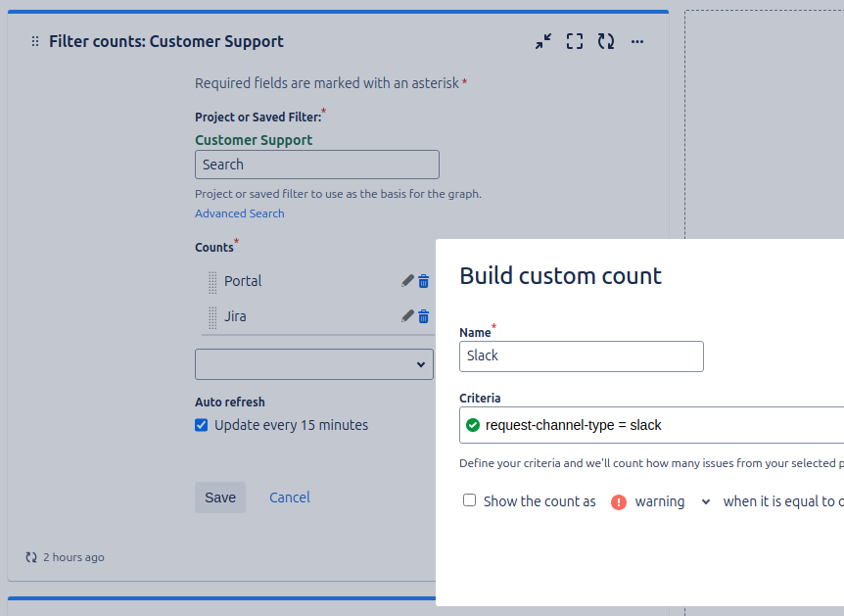Screen dimensions: 844x616
Task: Delete the Jira count
Action: coord(424,316)
